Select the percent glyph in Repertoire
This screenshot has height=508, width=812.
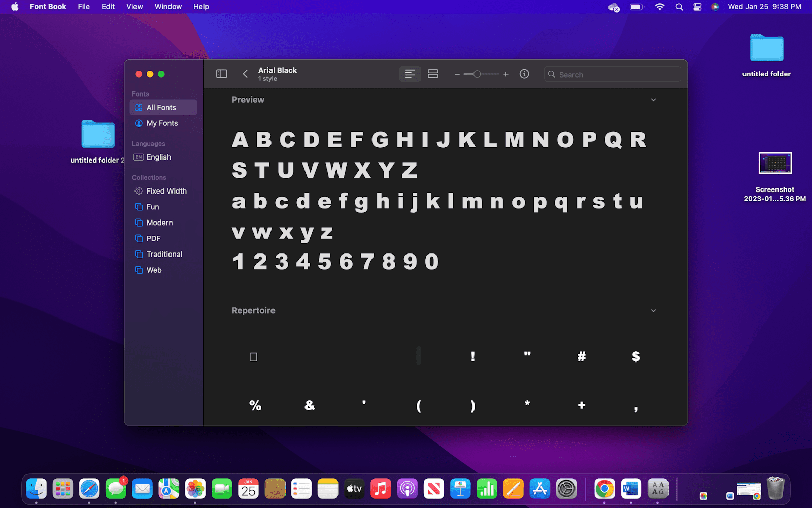tap(255, 405)
